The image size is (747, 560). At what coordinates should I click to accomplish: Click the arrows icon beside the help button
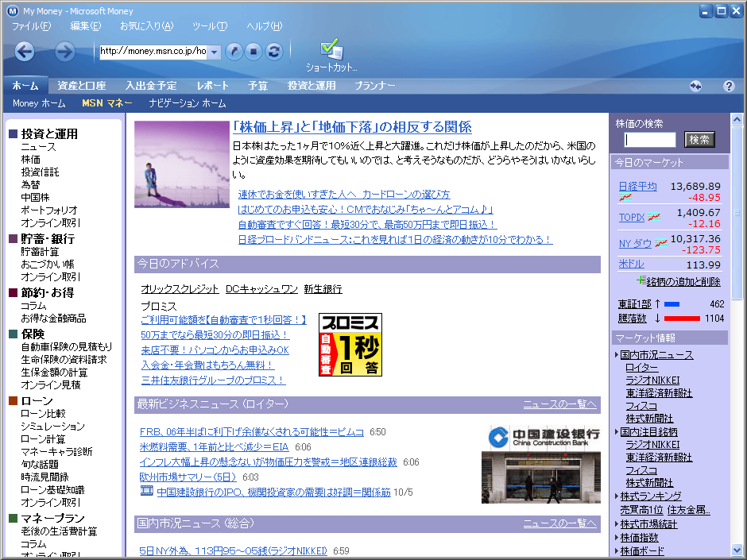click(x=695, y=87)
